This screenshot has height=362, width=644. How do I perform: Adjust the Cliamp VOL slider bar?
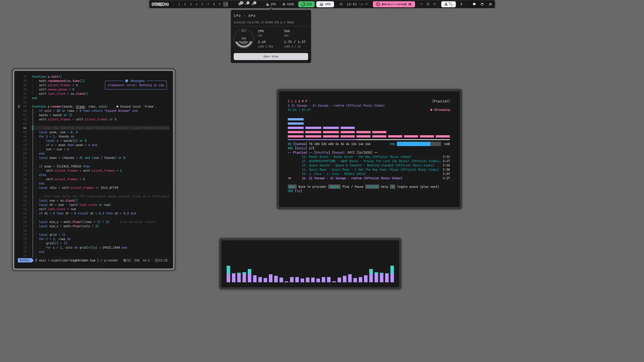click(419, 144)
